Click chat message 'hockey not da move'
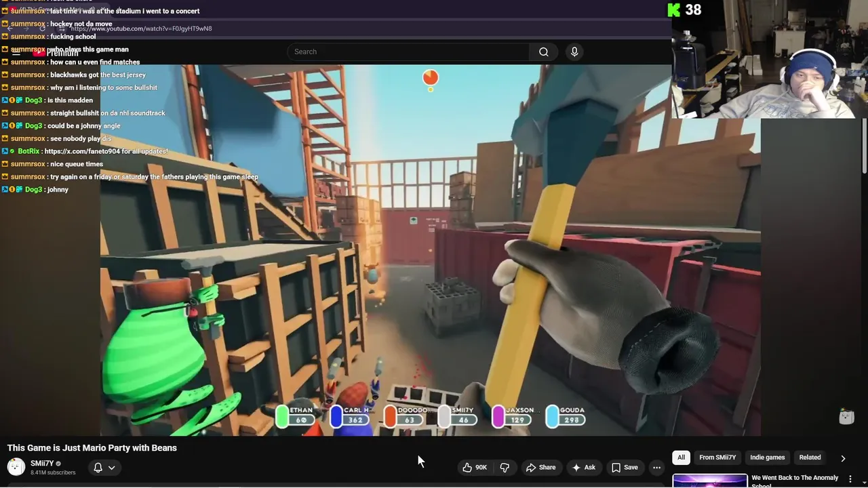 click(x=81, y=24)
